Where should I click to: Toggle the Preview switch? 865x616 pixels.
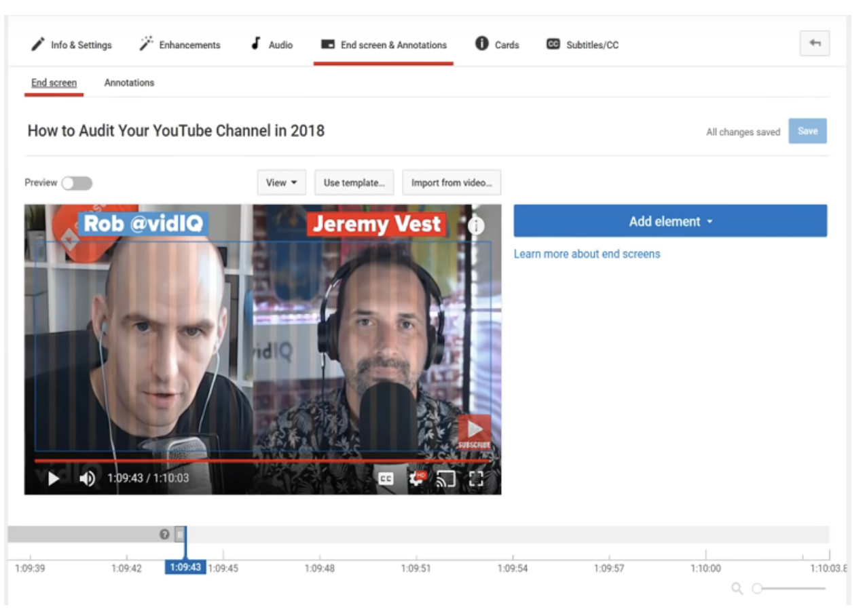(76, 183)
